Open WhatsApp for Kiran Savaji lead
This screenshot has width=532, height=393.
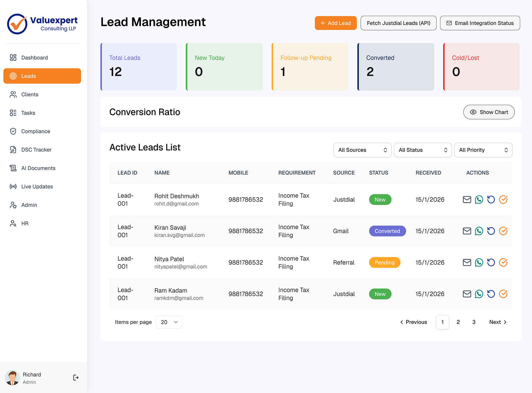pos(479,231)
